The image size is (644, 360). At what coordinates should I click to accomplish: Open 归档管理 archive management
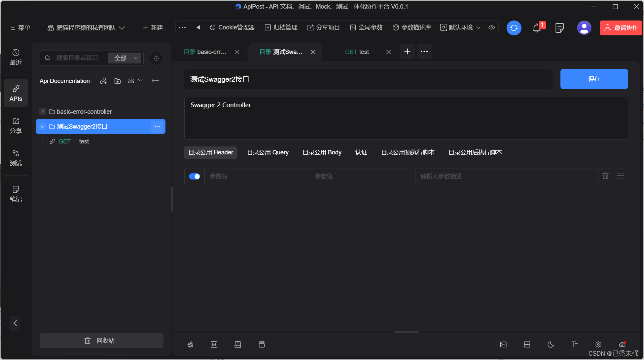281,27
